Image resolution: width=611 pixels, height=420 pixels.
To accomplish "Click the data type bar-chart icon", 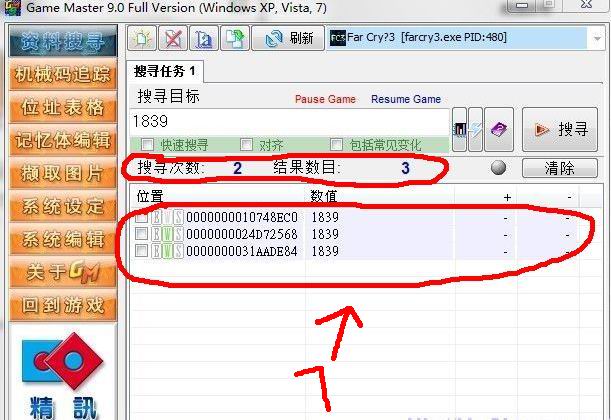I will coord(459,129).
